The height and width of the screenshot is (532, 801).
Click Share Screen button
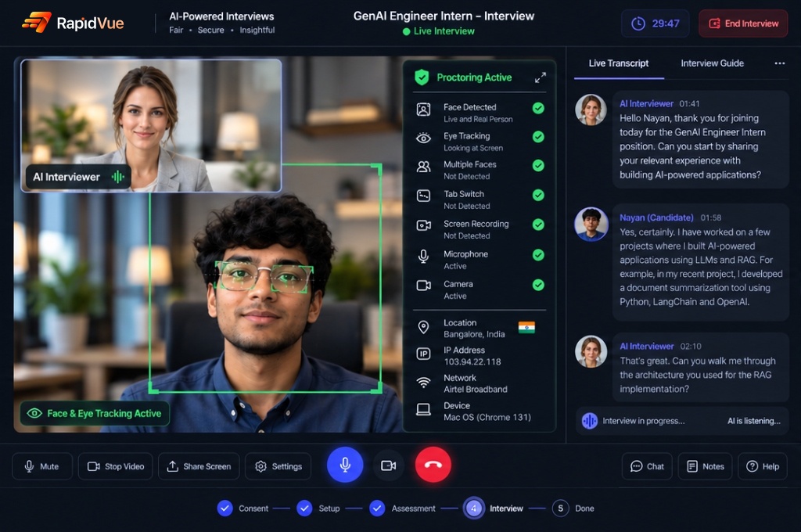tap(199, 466)
